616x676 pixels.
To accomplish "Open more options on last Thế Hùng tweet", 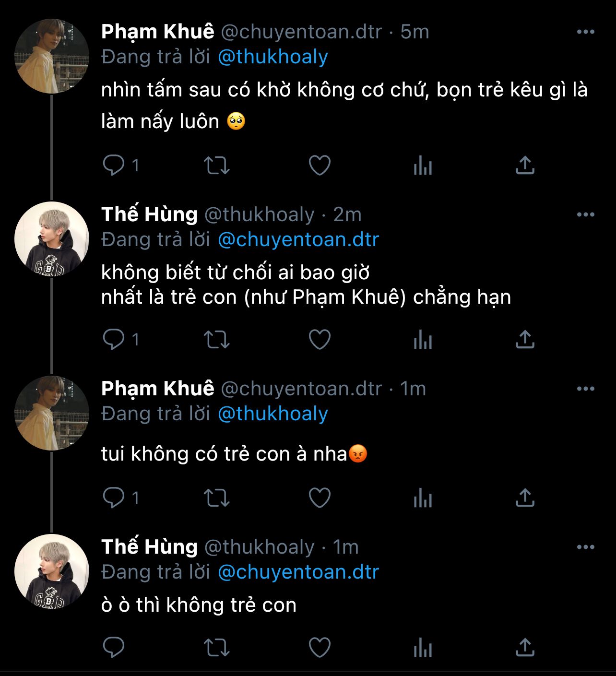I will (585, 547).
